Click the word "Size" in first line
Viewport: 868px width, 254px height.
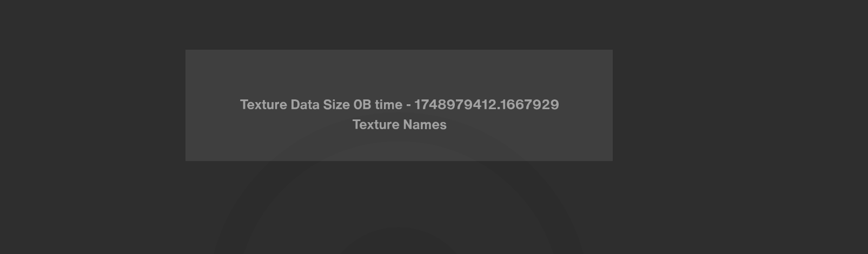pos(336,104)
